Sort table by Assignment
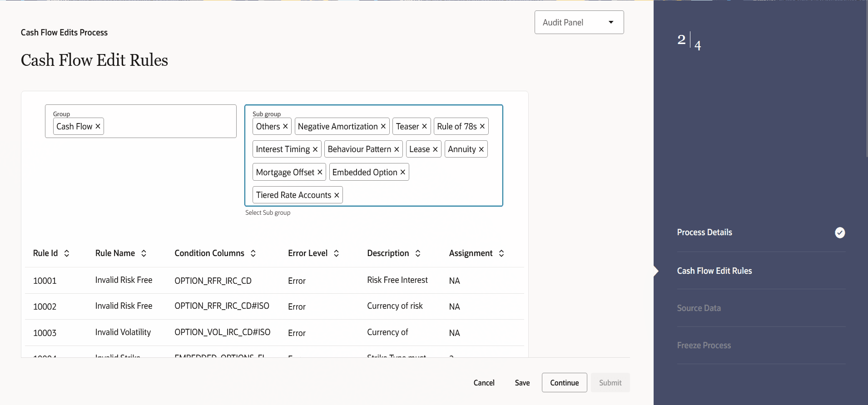868x405 pixels. [501, 253]
